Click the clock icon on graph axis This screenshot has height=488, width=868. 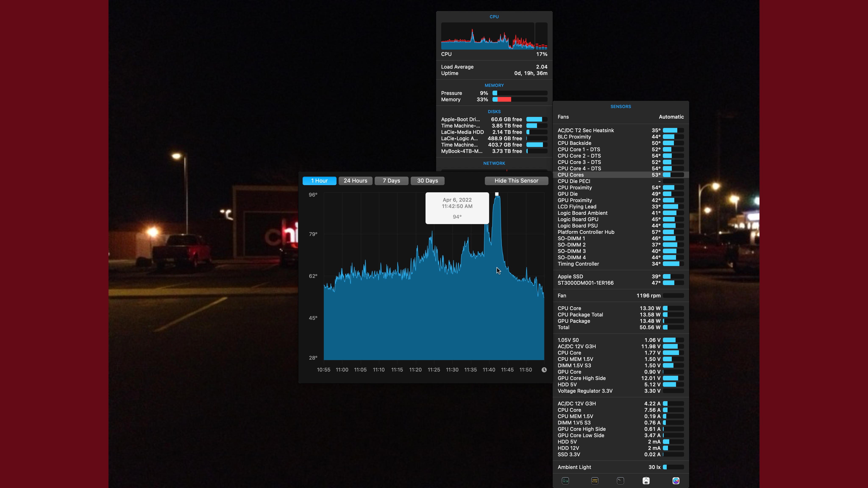[544, 370]
